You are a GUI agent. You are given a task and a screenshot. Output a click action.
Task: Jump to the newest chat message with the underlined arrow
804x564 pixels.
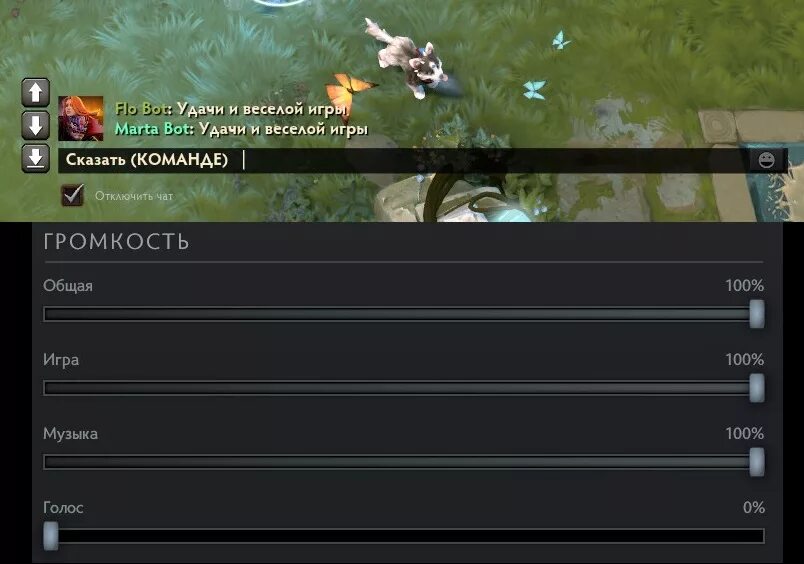[35, 158]
